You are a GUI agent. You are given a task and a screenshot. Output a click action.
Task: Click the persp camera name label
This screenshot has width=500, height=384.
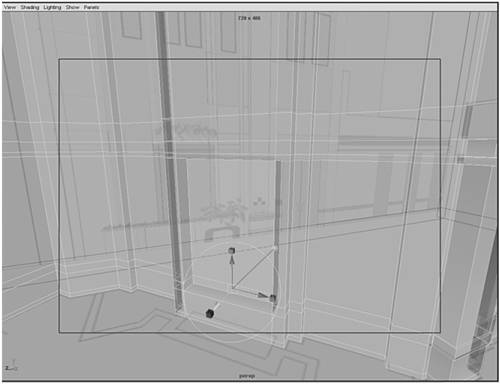[247, 376]
